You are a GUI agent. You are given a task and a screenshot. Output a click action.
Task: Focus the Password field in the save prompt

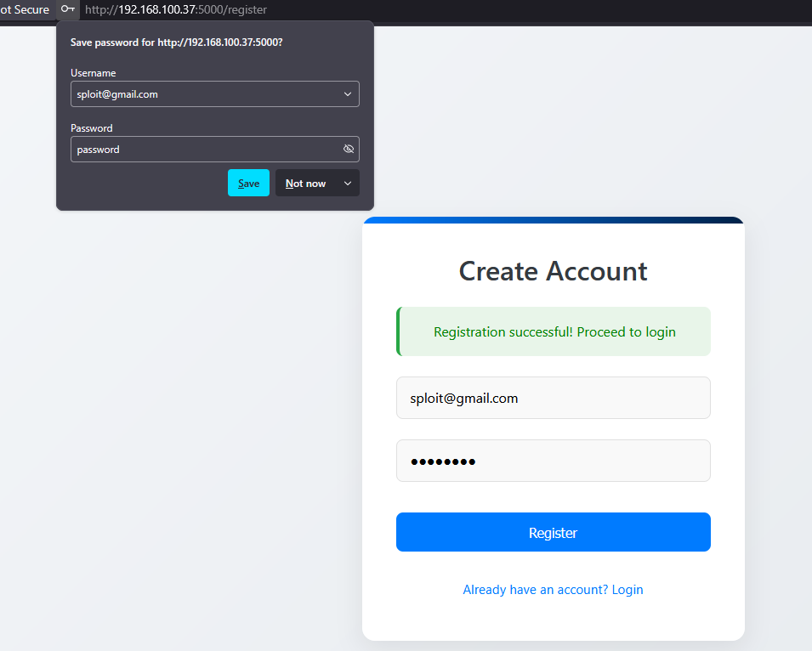coord(204,150)
